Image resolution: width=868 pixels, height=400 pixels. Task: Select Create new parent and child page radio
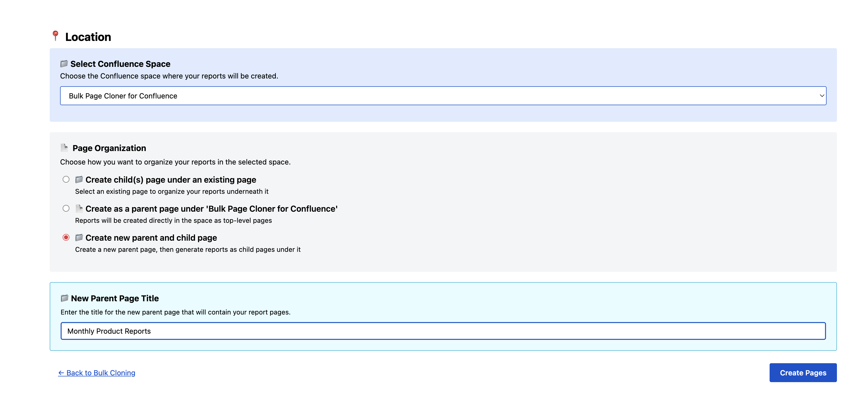66,237
